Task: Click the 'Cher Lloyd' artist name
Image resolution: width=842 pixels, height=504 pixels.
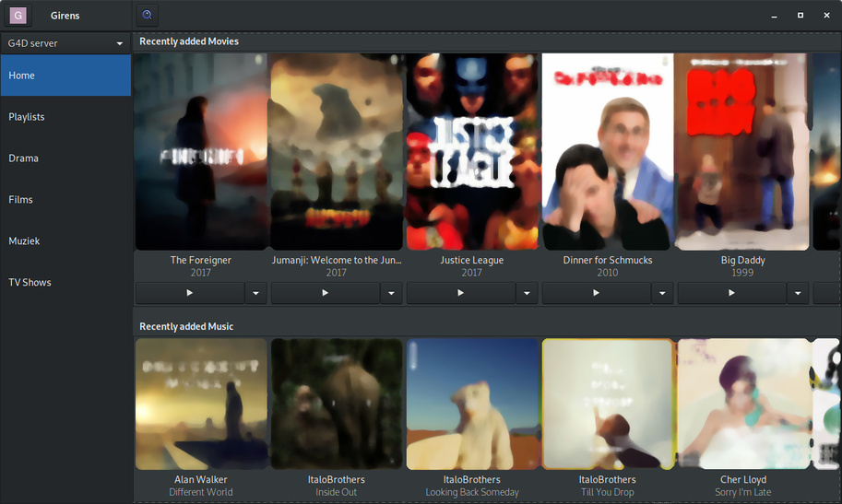Action: pos(743,479)
